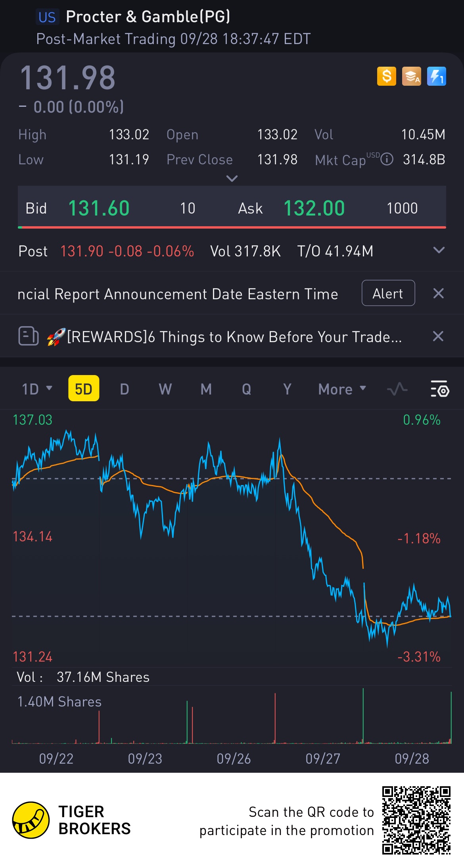The image size is (464, 868).
Task: Tap the Ask price 132.00
Action: coord(314,208)
